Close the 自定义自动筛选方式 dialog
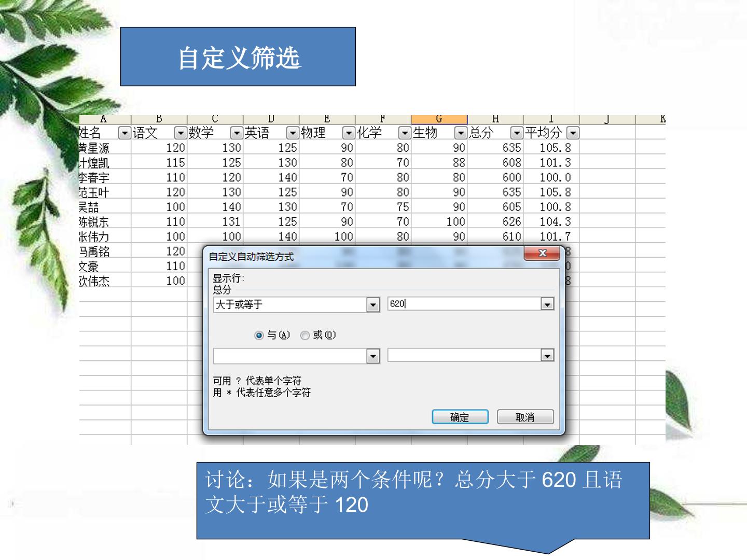 542,253
